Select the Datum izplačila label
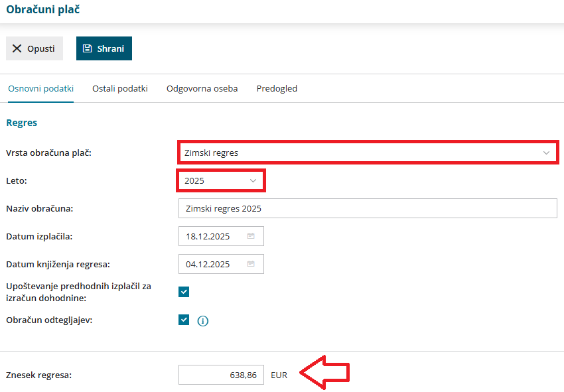The width and height of the screenshot is (564, 392). [x=39, y=237]
